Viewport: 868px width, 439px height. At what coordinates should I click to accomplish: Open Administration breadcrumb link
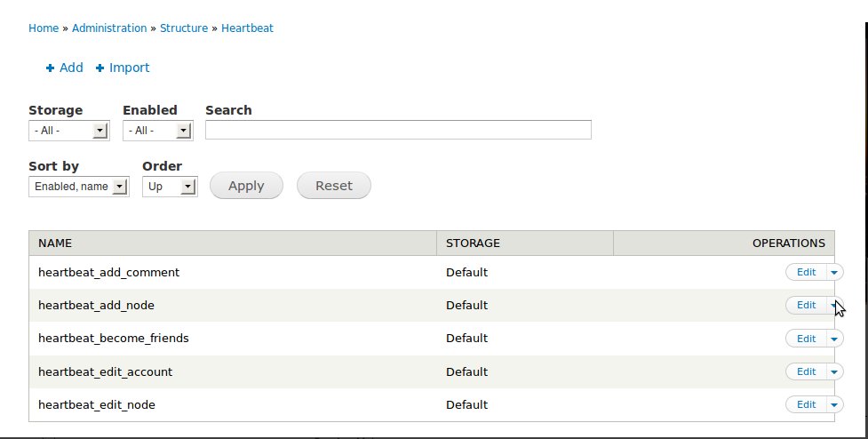(109, 28)
